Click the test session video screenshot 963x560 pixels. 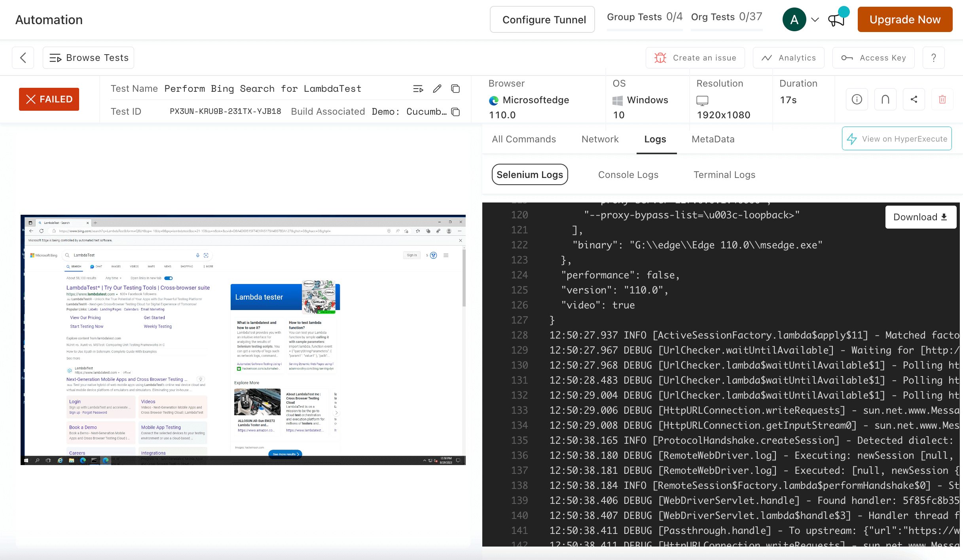point(243,340)
